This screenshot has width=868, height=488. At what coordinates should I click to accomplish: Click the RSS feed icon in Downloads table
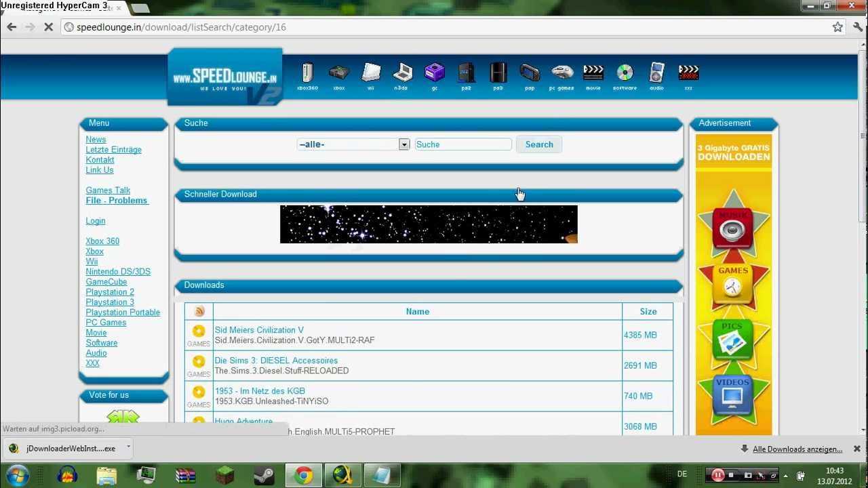pyautogui.click(x=199, y=312)
